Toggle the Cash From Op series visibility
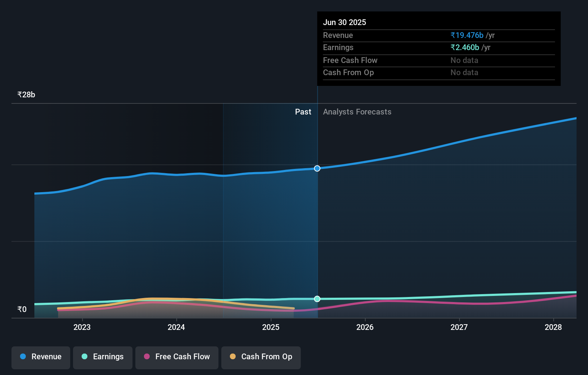The image size is (588, 375). 261,357
